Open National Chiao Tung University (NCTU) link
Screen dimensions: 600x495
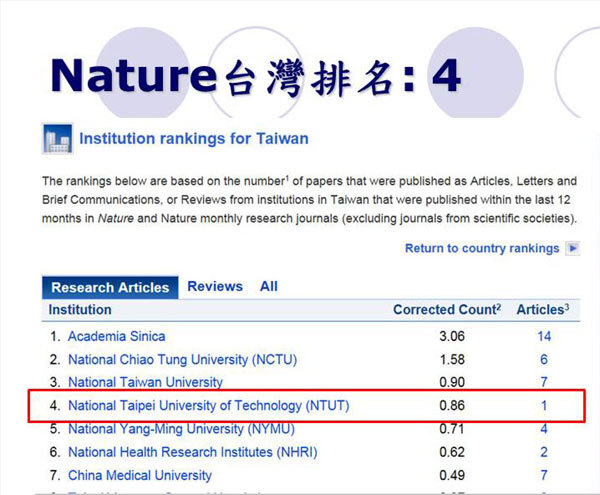click(183, 360)
